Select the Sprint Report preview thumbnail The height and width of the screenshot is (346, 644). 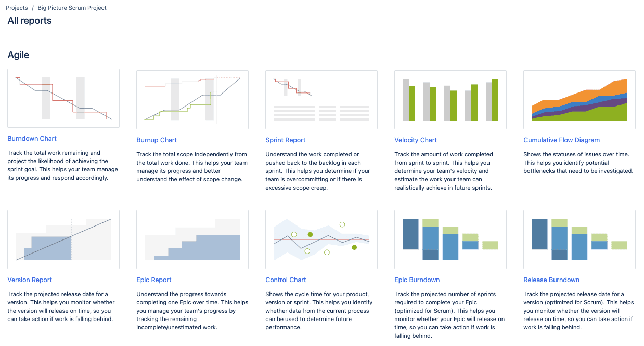point(321,99)
